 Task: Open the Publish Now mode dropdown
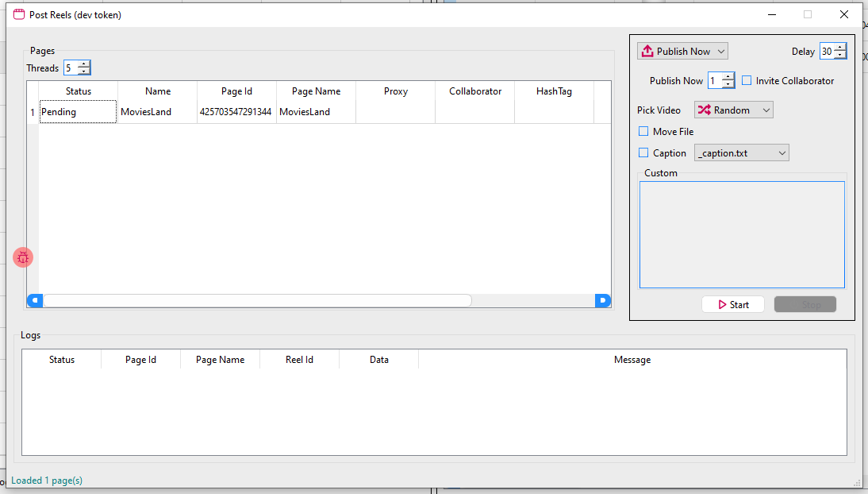pyautogui.click(x=720, y=50)
